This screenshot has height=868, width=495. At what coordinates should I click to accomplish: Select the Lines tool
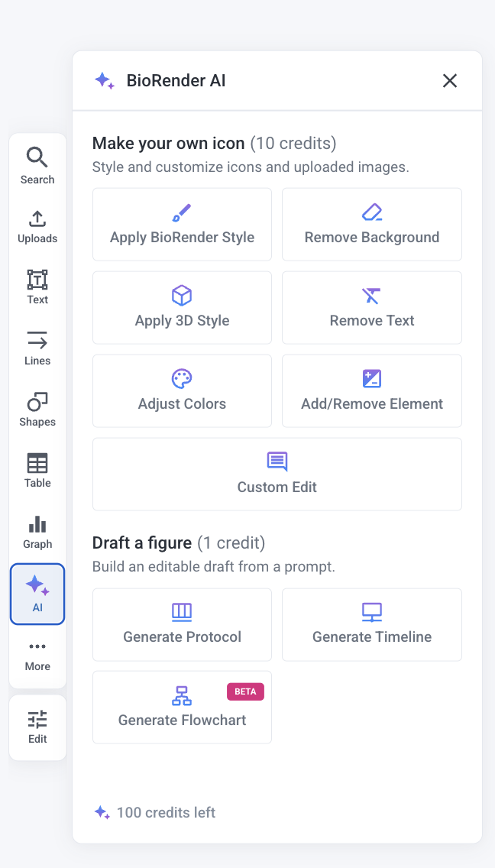click(37, 348)
